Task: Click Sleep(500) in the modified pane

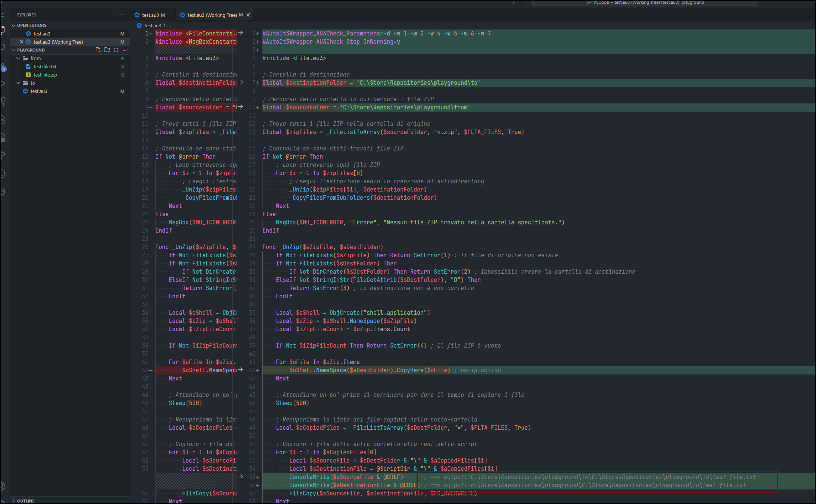Action: tap(292, 403)
